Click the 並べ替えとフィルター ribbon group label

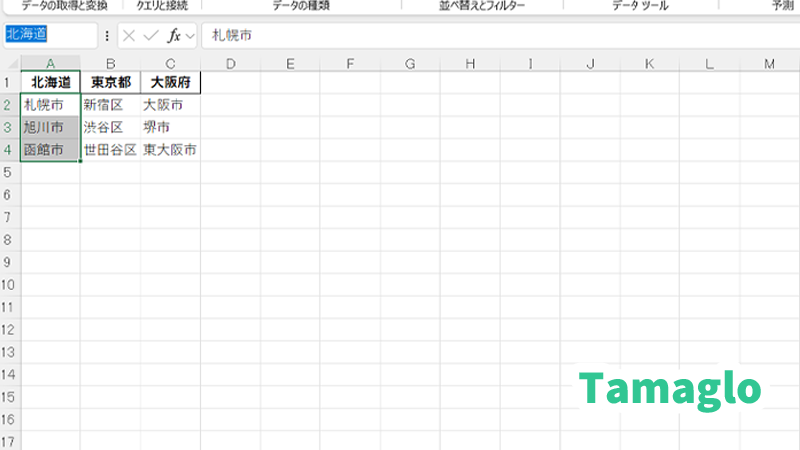(x=482, y=5)
